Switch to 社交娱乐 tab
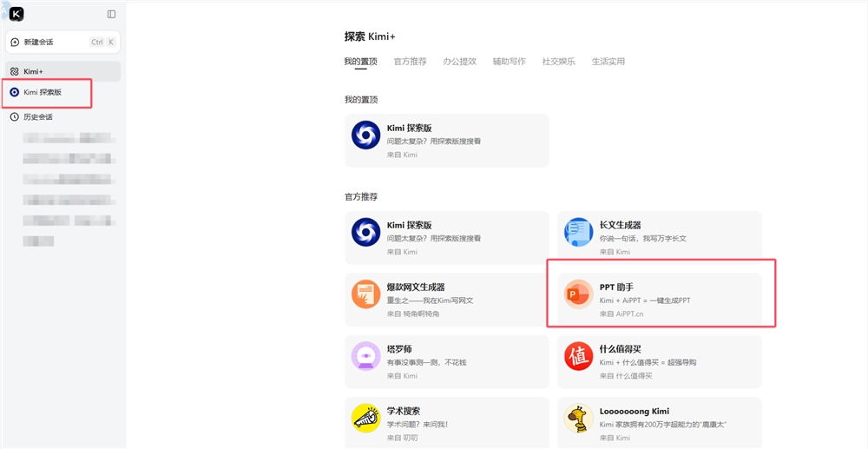The width and height of the screenshot is (868, 449). 558,62
